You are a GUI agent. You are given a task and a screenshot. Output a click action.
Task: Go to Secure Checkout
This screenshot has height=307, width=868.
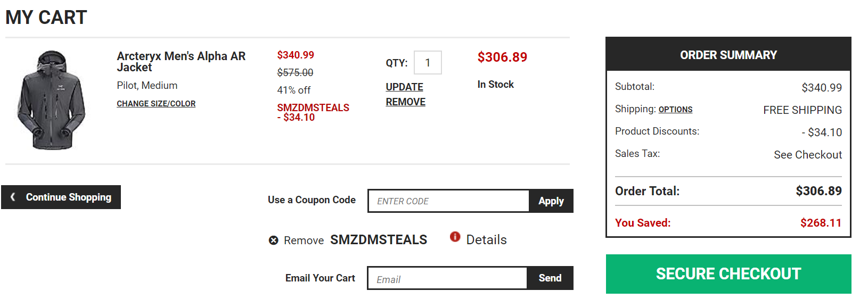click(728, 274)
